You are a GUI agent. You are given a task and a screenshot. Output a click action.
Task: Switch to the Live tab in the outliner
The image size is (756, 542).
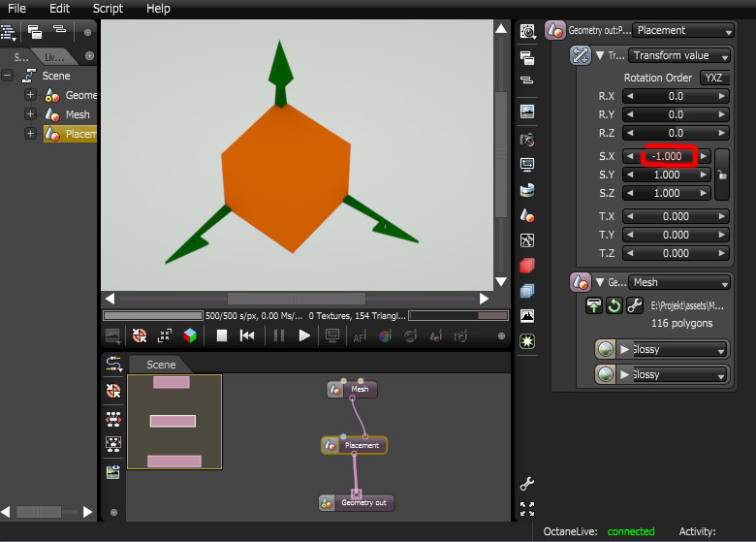(x=54, y=57)
